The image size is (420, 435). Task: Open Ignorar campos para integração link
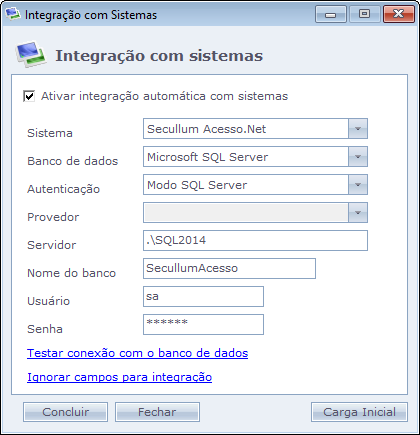119,377
